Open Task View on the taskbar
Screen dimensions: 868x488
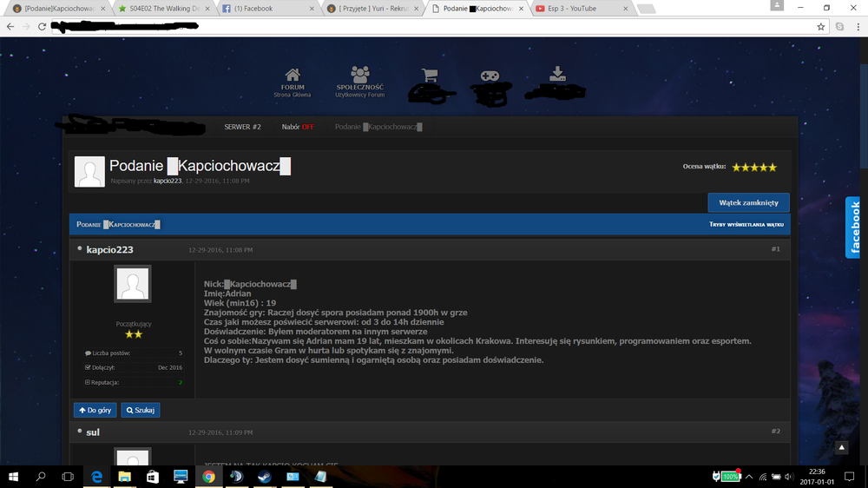pyautogui.click(x=68, y=477)
